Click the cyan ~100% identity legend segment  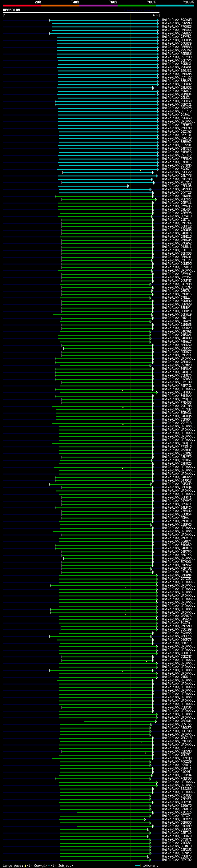(x=175, y=6)
